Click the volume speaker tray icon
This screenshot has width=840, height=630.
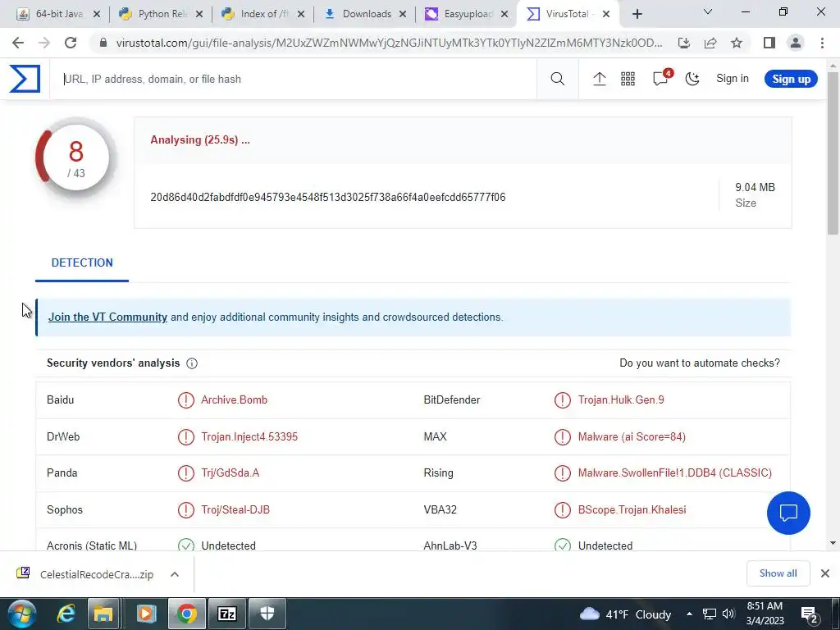coord(728,614)
